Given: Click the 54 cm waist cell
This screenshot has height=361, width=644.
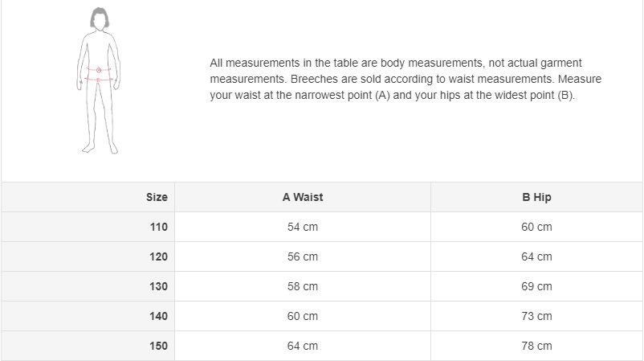Looking at the screenshot, I should (x=303, y=227).
